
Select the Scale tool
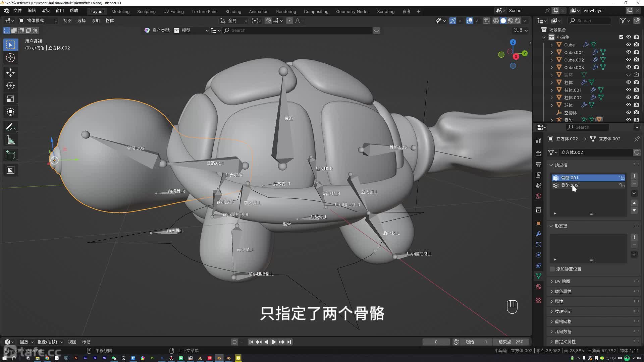click(10, 99)
